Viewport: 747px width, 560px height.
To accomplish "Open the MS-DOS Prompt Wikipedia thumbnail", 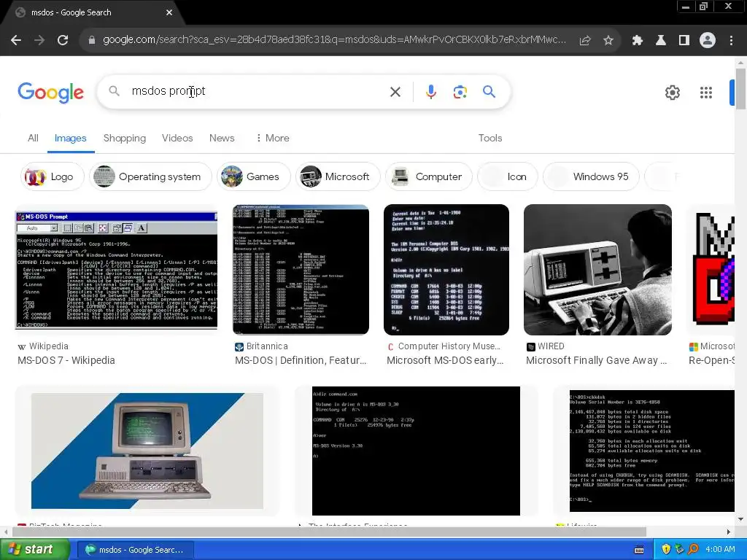I will [x=116, y=270].
